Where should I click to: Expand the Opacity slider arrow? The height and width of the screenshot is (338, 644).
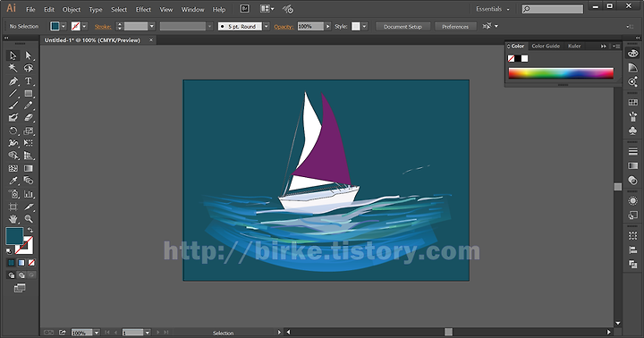tap(327, 26)
